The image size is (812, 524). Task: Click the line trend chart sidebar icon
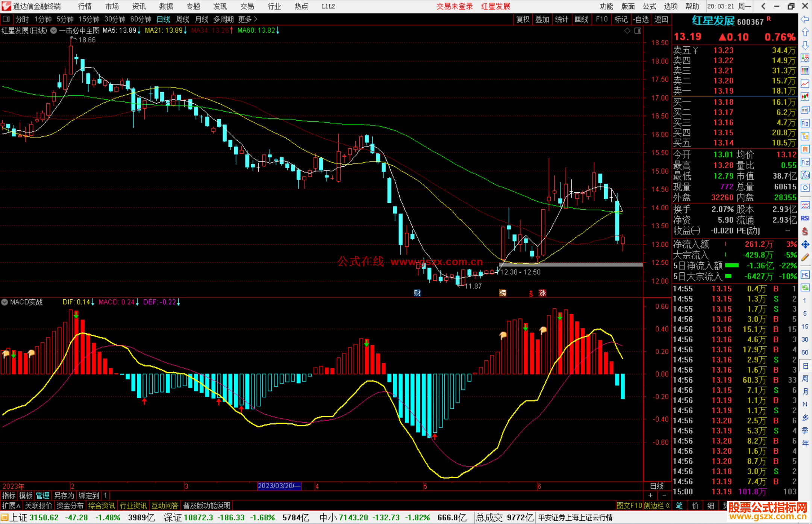805,83
